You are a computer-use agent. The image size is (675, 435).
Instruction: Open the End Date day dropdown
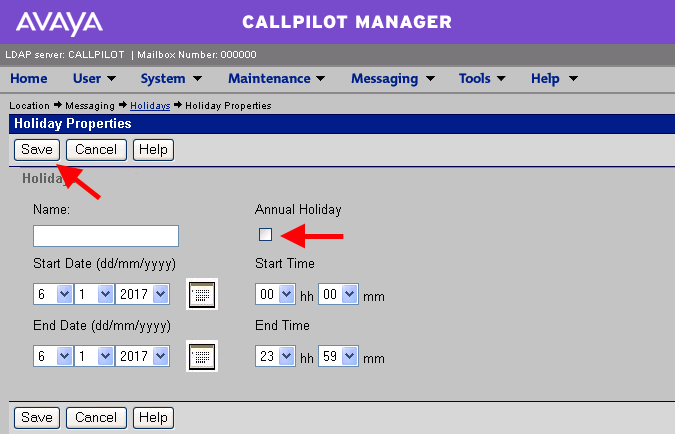point(53,356)
